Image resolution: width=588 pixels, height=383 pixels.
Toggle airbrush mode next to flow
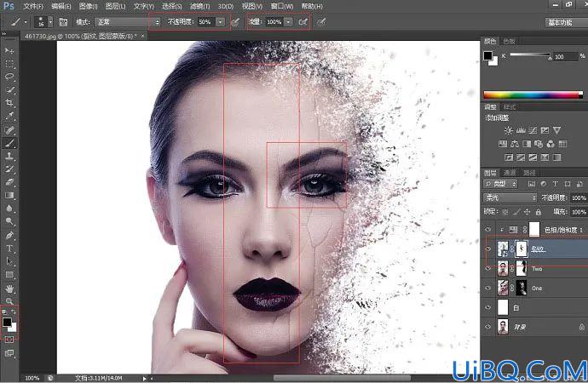pyautogui.click(x=303, y=22)
